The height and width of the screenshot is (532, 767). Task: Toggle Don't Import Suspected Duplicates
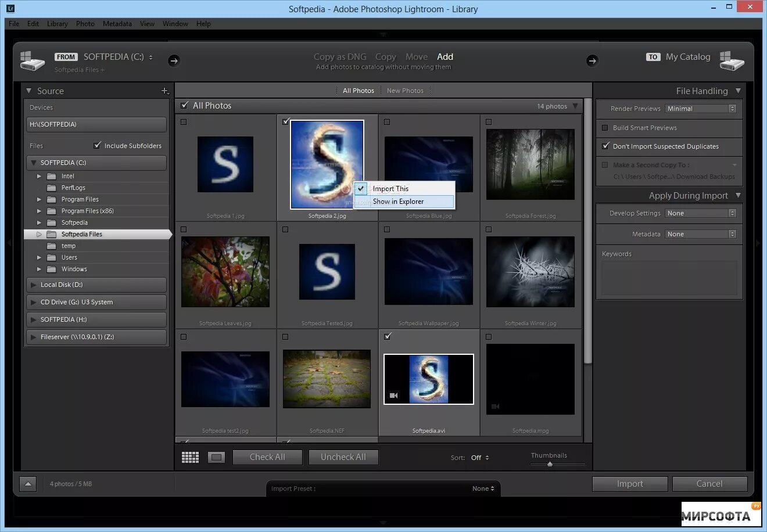click(605, 146)
